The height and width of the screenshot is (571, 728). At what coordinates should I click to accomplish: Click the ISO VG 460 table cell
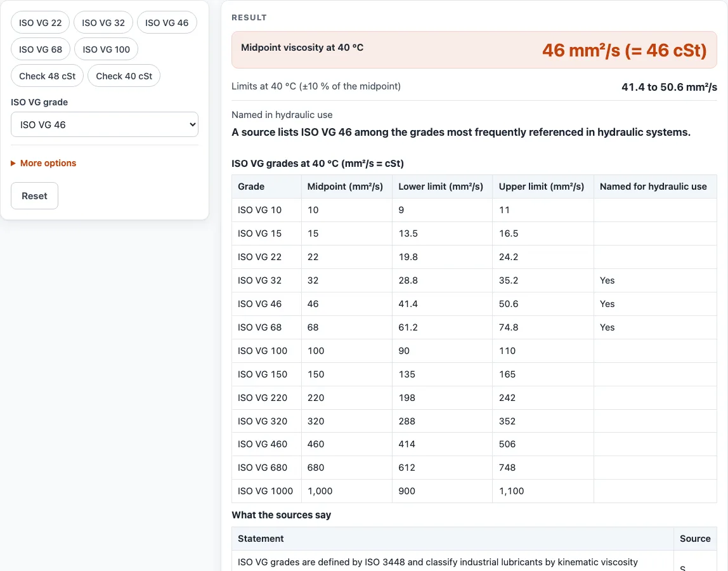(x=266, y=444)
